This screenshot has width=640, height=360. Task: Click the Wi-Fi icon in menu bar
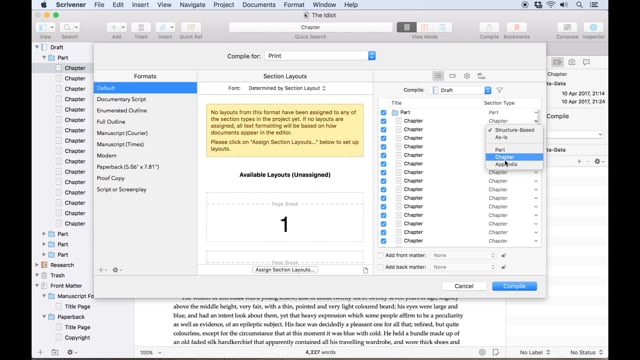click(x=551, y=5)
